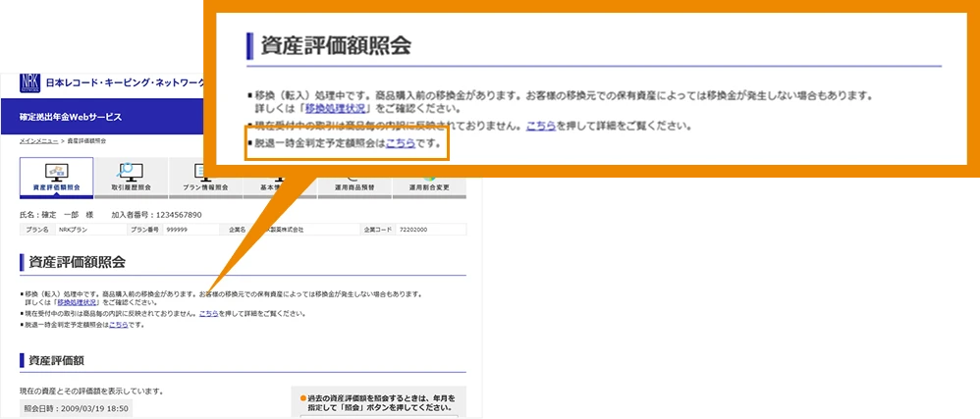Click こちら link for 脱退一時金 in small page
The height and width of the screenshot is (419, 980).
coord(119,325)
